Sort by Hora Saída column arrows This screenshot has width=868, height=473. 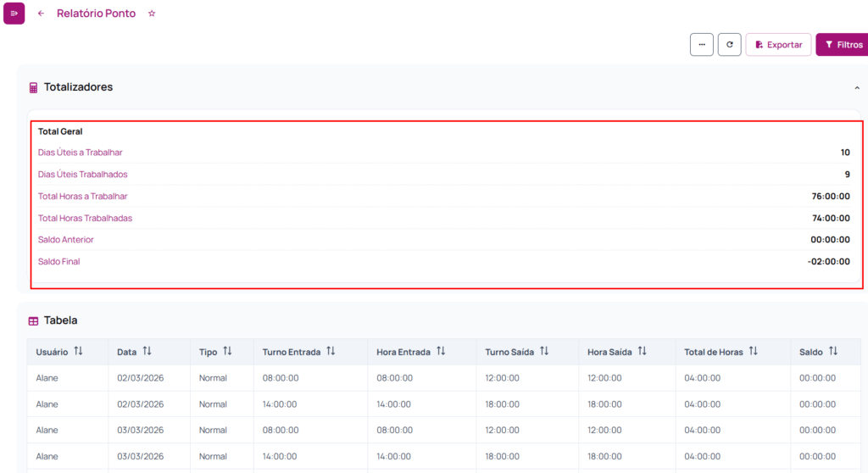point(642,351)
